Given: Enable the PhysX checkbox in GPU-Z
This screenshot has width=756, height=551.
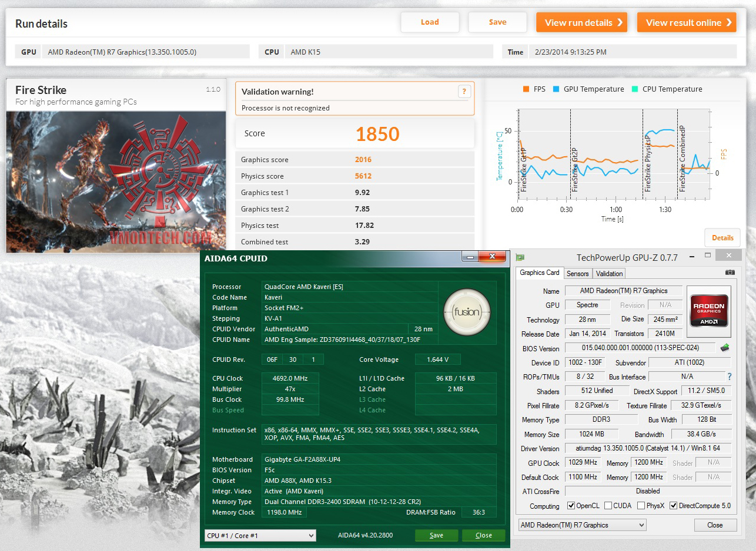Looking at the screenshot, I should click(x=641, y=506).
